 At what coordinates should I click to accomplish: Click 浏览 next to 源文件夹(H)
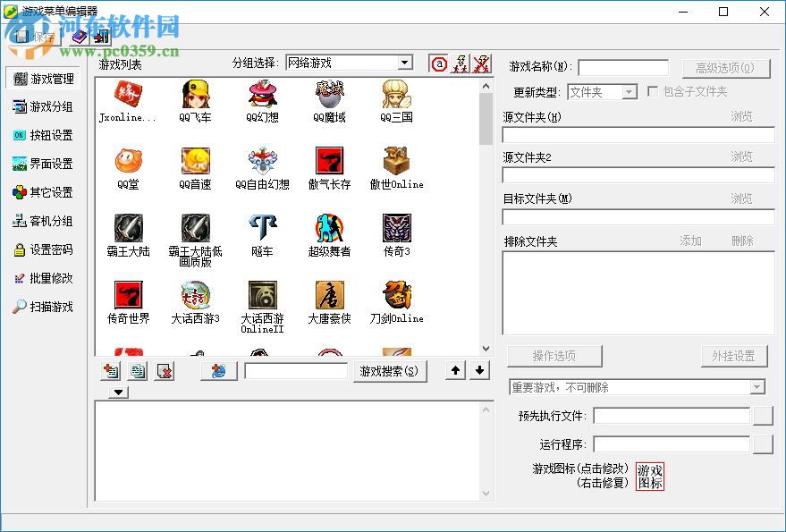pyautogui.click(x=743, y=116)
